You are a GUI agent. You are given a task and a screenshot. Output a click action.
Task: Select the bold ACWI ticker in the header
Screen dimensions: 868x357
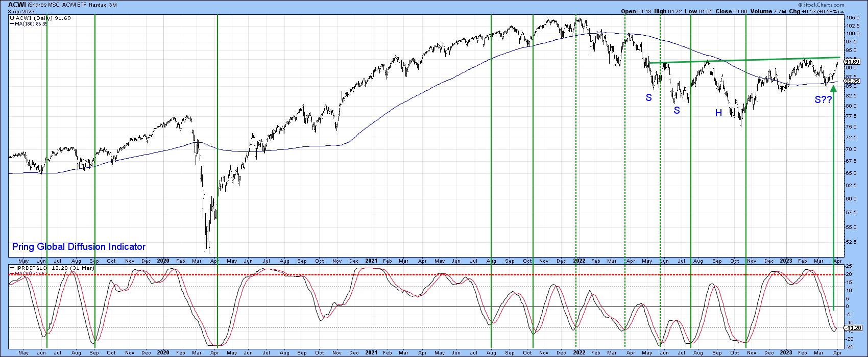[x=17, y=4]
